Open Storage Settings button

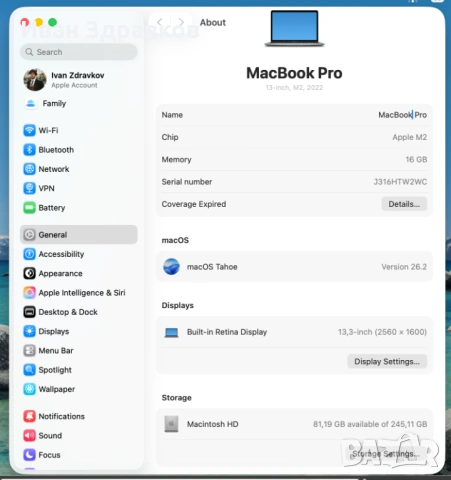[386, 454]
